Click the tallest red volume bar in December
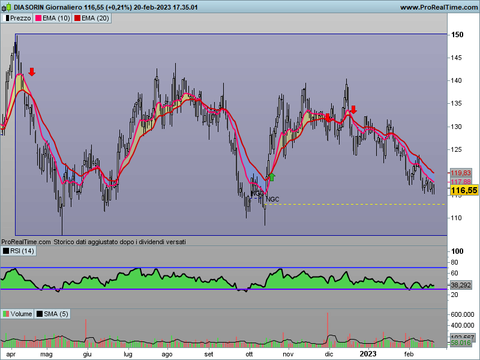 tap(328, 330)
